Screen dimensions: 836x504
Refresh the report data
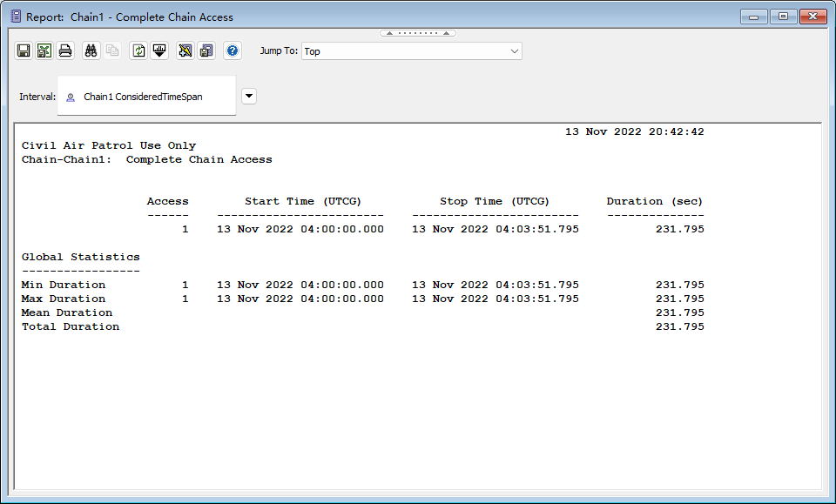(138, 50)
